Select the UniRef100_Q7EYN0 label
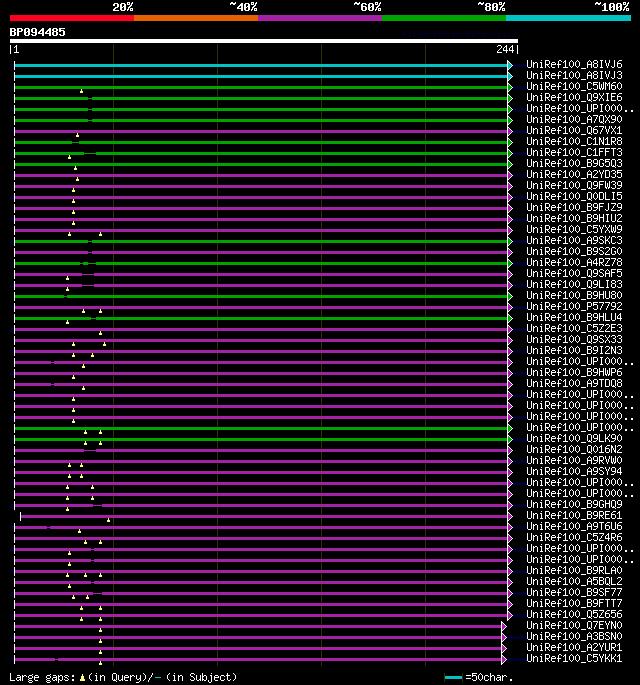The image size is (640, 685). [574, 625]
